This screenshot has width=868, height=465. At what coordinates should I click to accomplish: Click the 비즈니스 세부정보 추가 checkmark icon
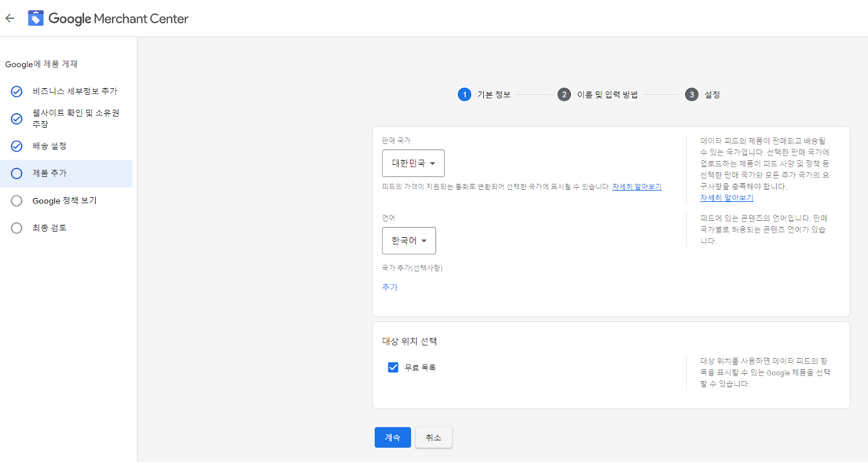click(x=16, y=92)
